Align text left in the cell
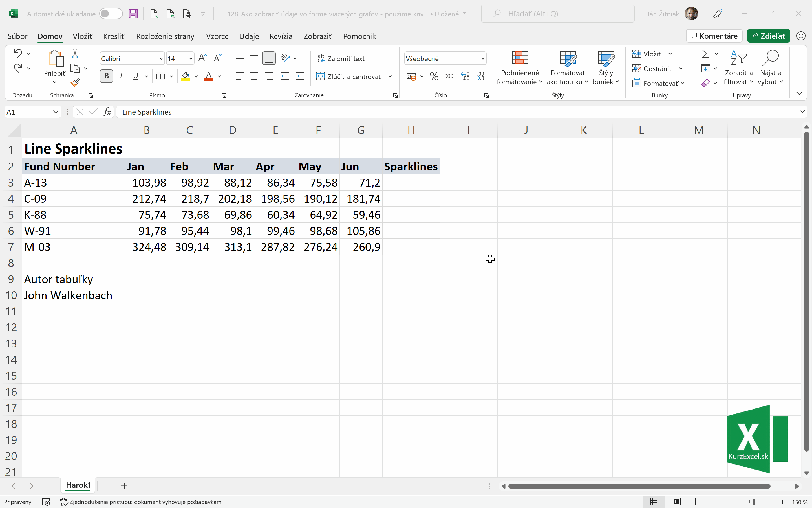812x508 pixels. point(239,76)
